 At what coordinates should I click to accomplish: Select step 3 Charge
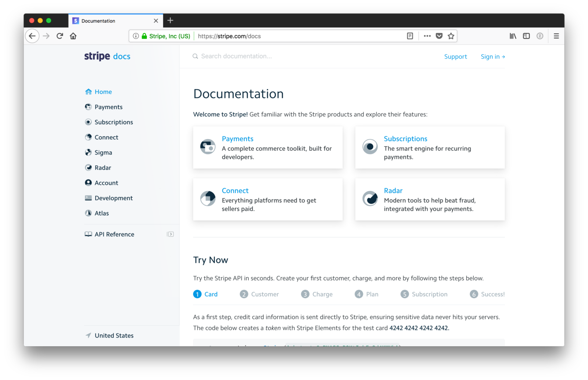[x=317, y=294]
